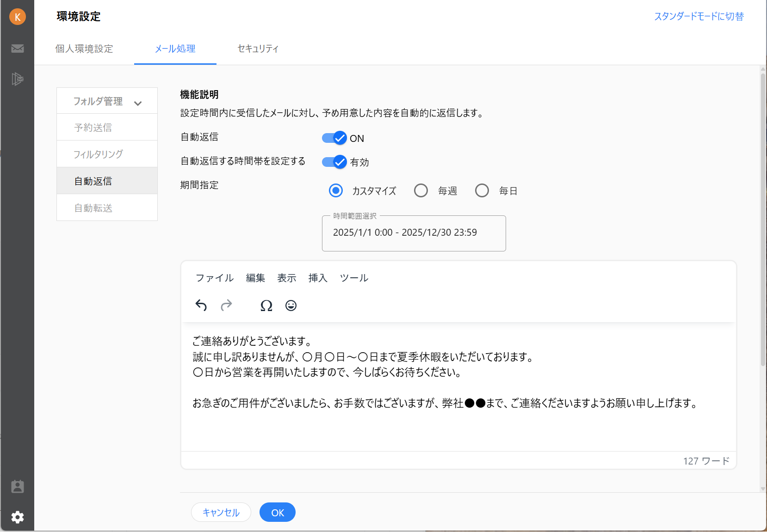Switch to the 個人環境設定 tab

84,49
